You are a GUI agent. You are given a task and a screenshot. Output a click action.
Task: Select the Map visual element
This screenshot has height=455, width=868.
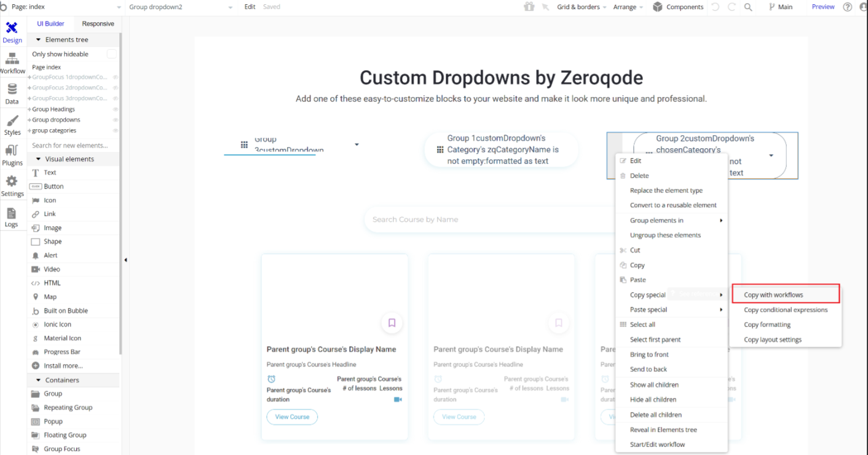click(x=50, y=297)
